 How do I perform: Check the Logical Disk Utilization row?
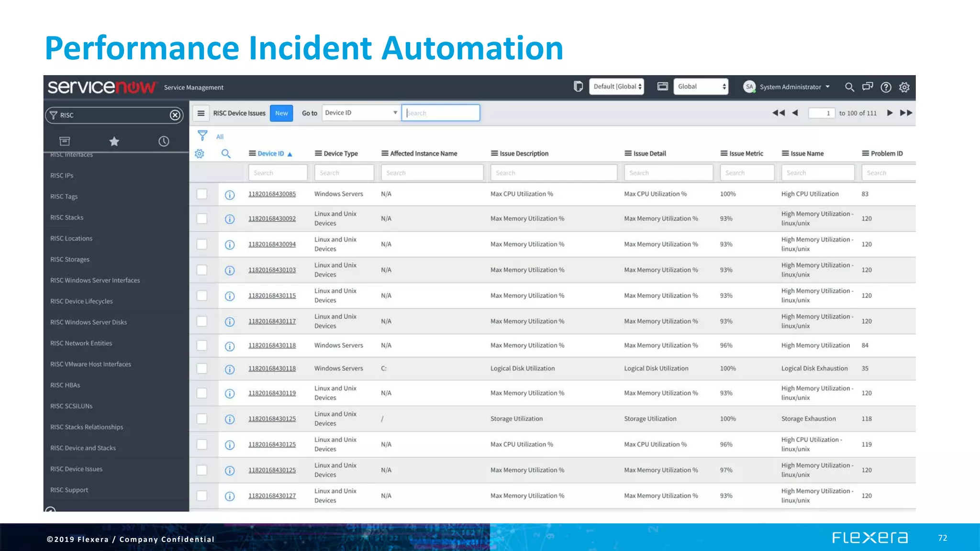(x=202, y=368)
